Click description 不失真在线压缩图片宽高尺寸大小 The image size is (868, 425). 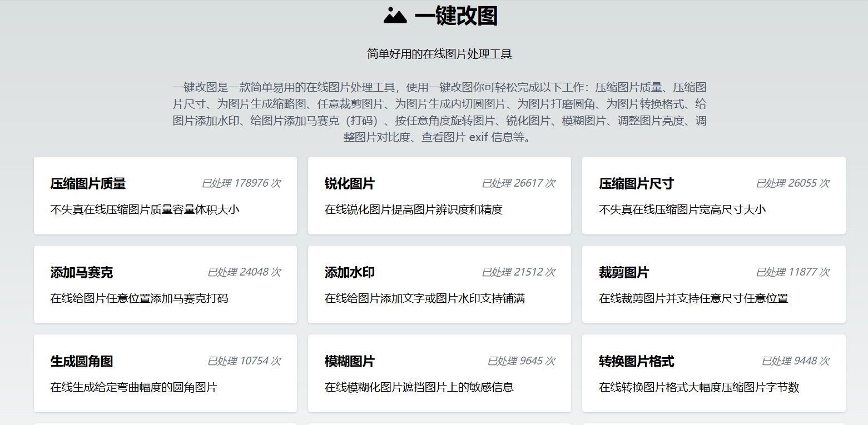[682, 209]
